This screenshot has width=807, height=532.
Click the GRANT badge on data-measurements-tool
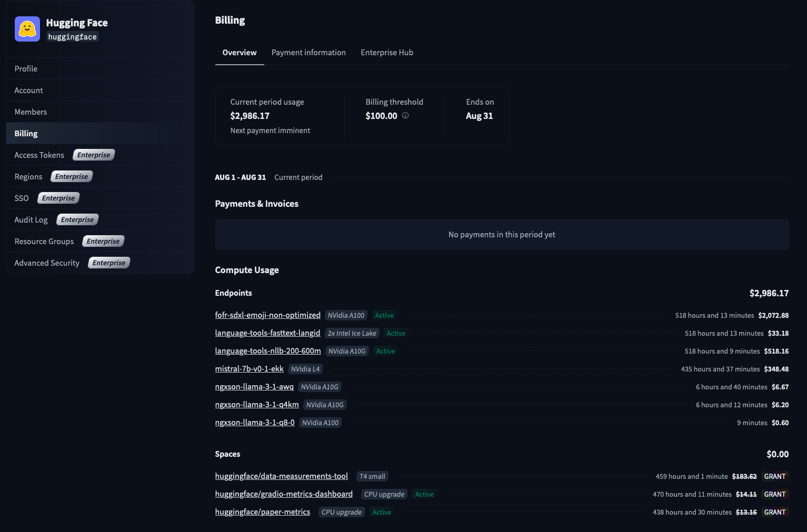(775, 476)
